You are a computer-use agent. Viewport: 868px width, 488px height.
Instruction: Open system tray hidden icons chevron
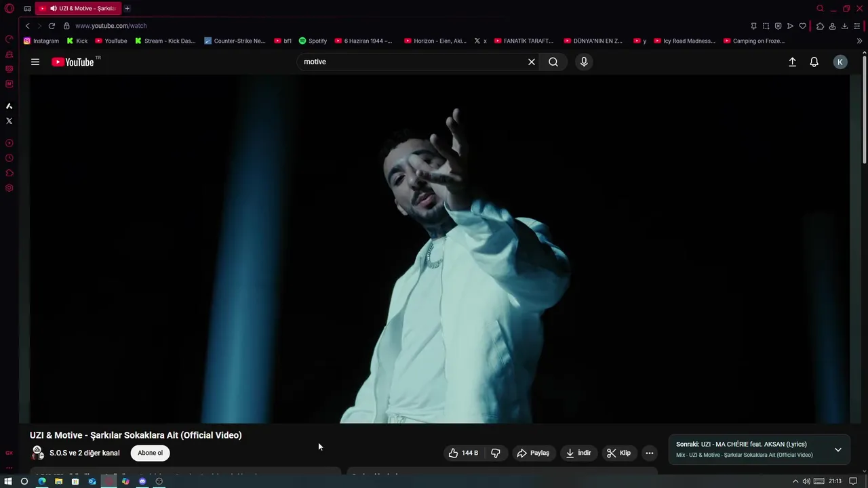(795, 481)
